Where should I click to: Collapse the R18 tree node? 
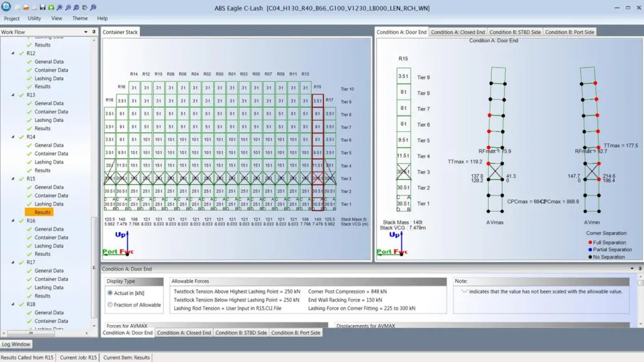(x=13, y=304)
